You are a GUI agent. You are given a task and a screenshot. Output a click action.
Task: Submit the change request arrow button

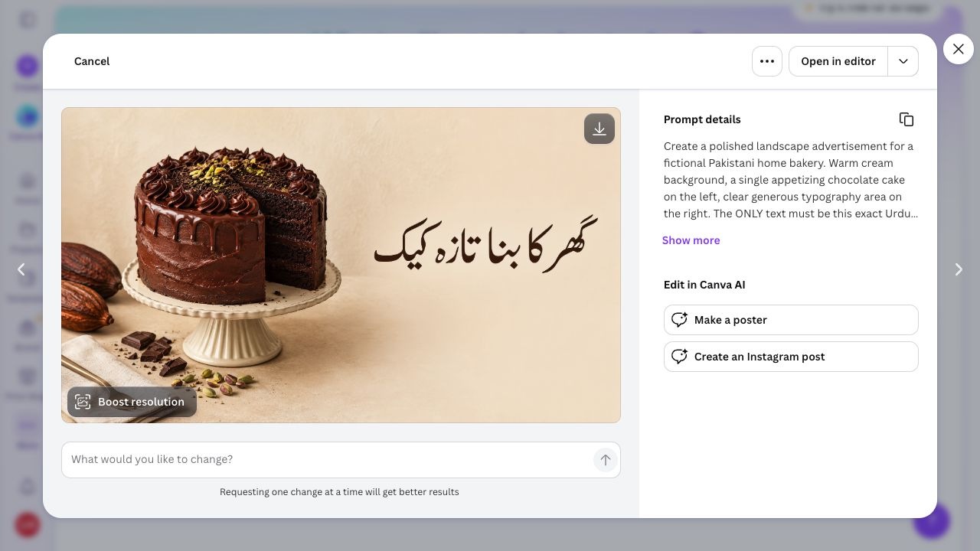[x=605, y=460]
